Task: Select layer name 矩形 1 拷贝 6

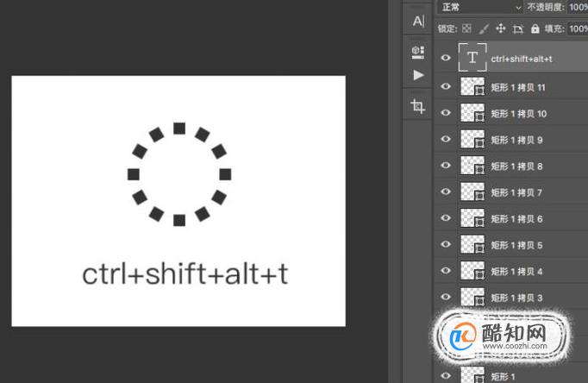Action: coord(516,219)
